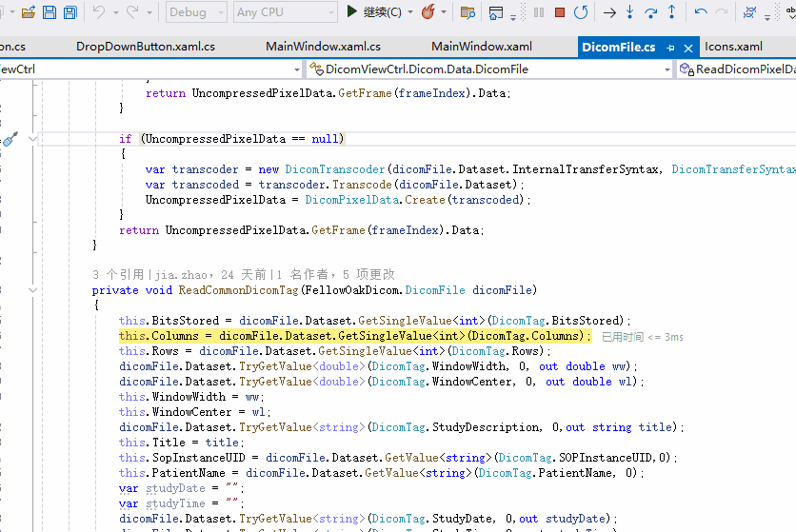Image resolution: width=796 pixels, height=532 pixels.
Task: Click 'DicomPixelData' in the Create call
Action: click(351, 200)
